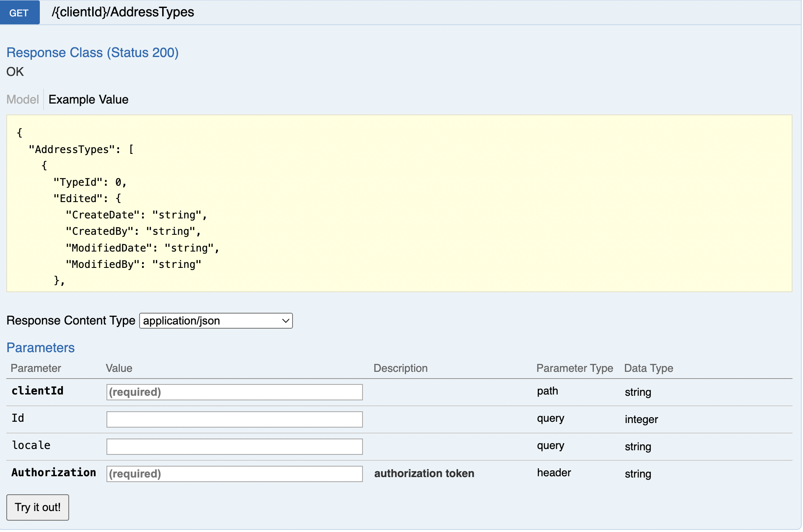Click the GET method badge
The image size is (803, 532).
tap(19, 13)
